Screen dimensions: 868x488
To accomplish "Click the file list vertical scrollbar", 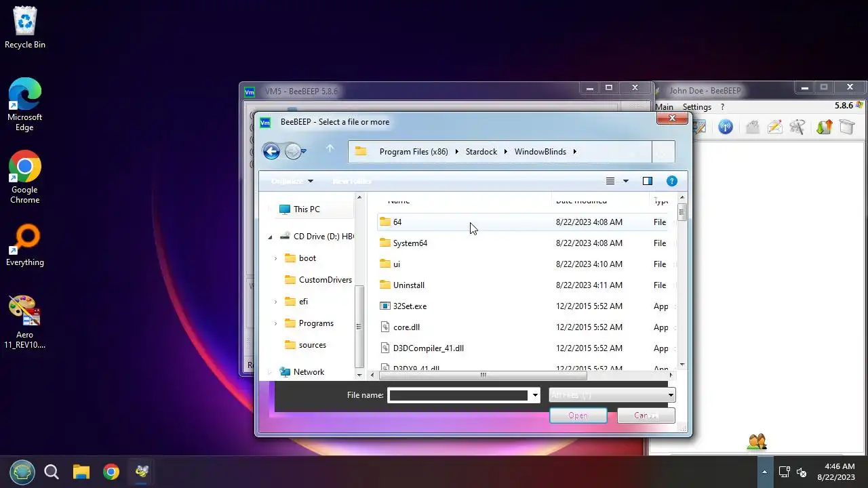I will 682,212.
